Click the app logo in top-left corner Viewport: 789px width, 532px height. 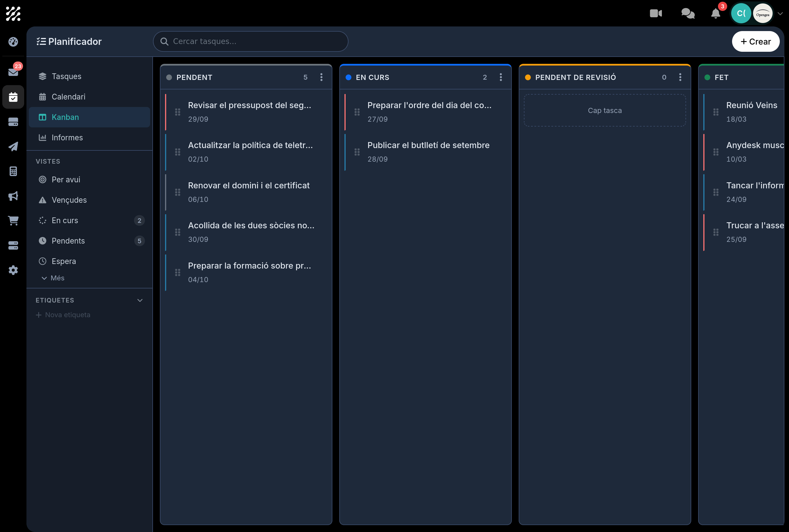pos(13,14)
